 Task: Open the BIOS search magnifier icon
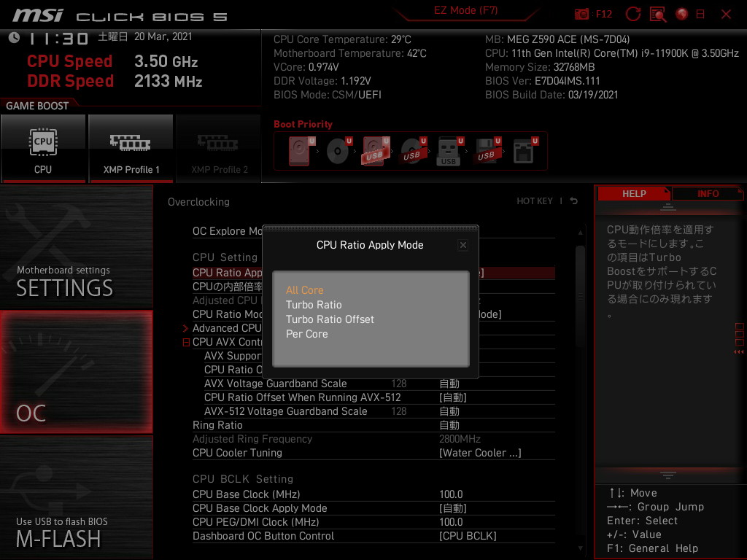[x=658, y=15]
